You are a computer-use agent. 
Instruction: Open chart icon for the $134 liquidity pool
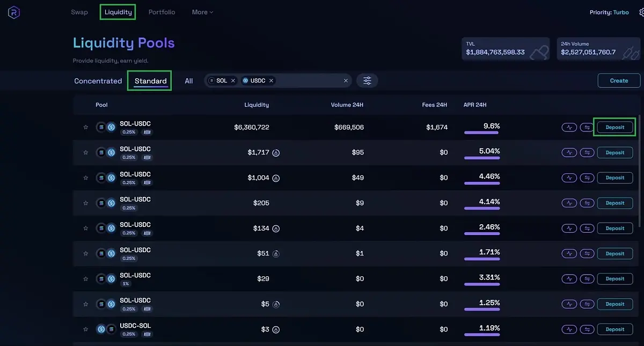click(x=569, y=229)
